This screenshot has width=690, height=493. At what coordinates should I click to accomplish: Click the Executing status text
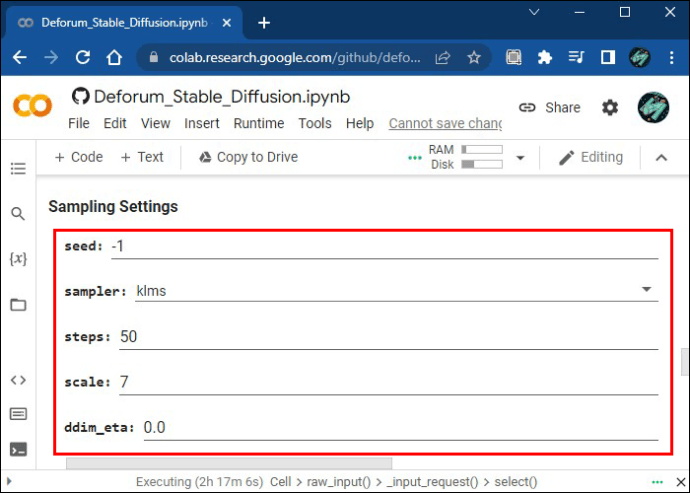(199, 482)
